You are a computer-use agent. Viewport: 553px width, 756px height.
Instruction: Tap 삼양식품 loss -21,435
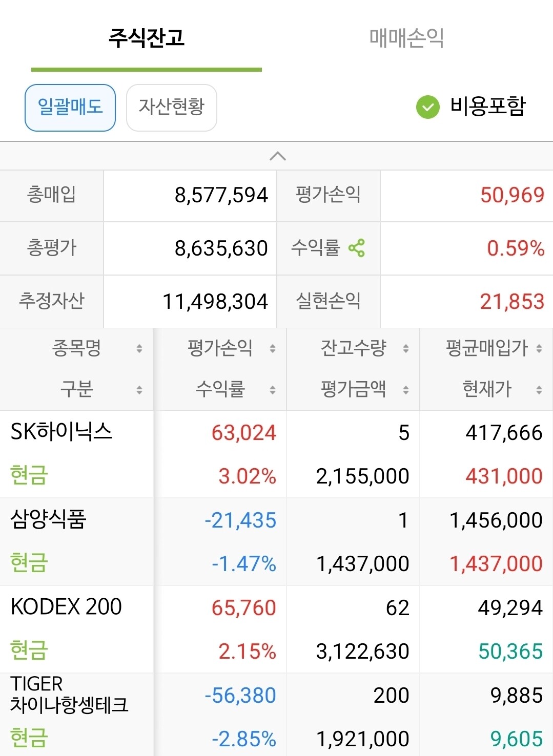pos(240,520)
